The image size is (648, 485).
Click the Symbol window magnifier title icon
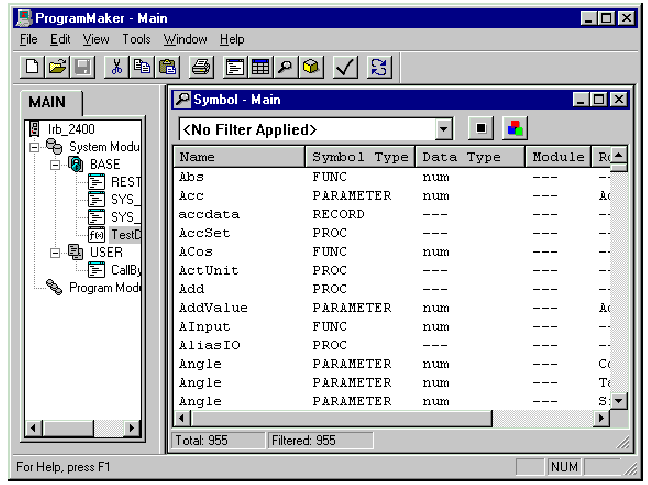pyautogui.click(x=183, y=100)
